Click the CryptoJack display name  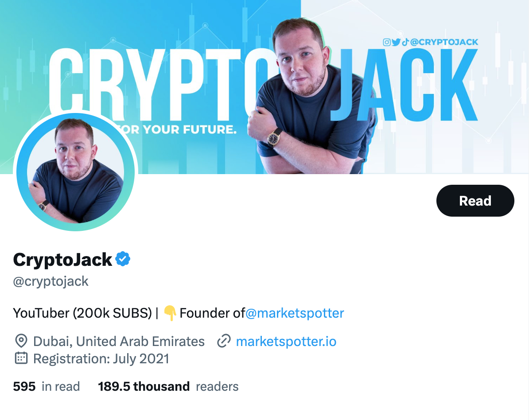point(62,260)
